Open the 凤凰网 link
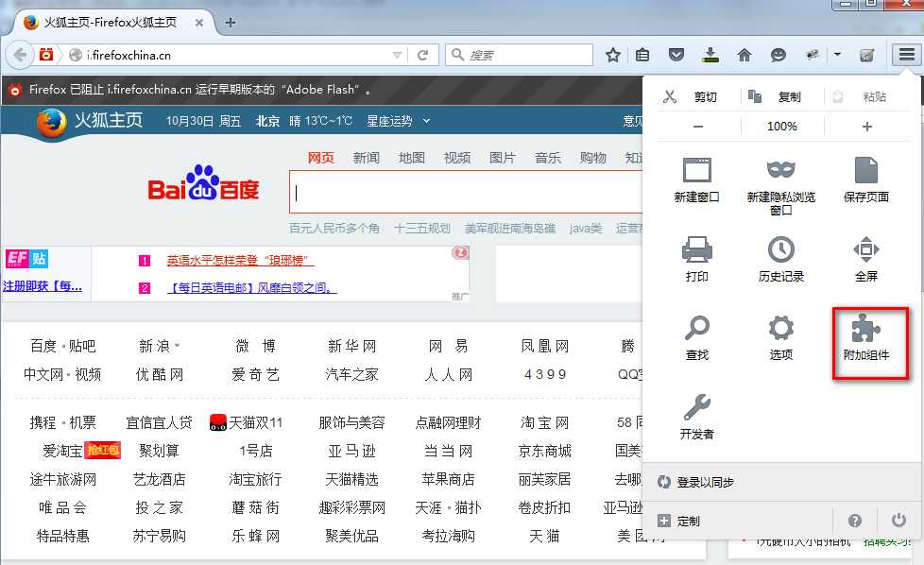The image size is (924, 565). click(544, 346)
